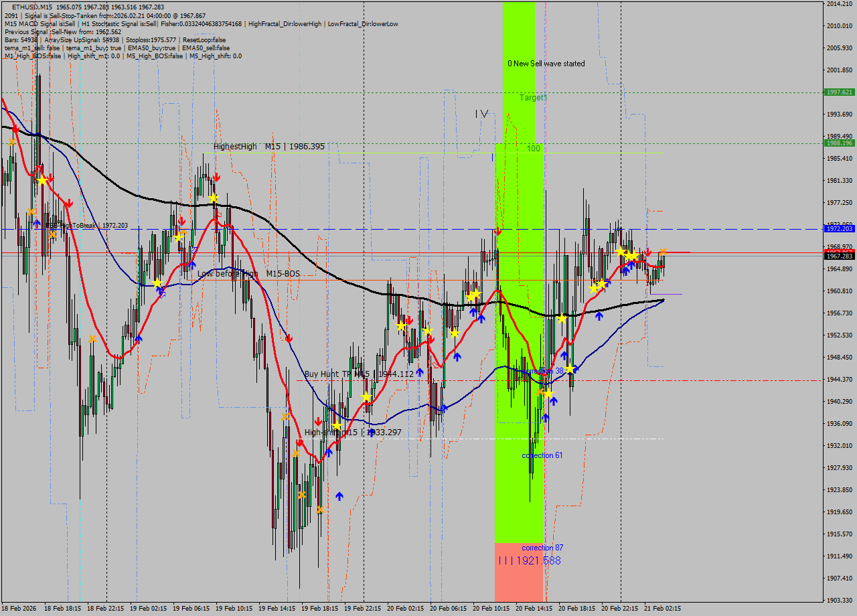Click the '21 Feb 02:15' time axis label
857x616 pixels.
pyautogui.click(x=663, y=609)
